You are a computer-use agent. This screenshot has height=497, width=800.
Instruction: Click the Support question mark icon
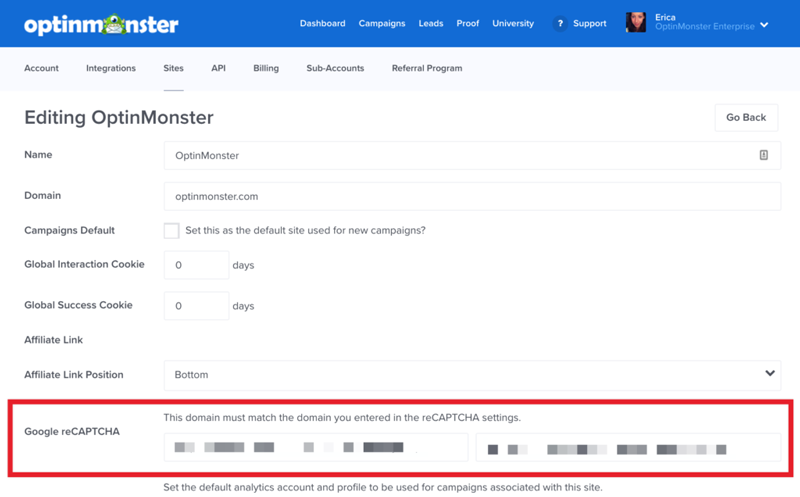pos(560,23)
